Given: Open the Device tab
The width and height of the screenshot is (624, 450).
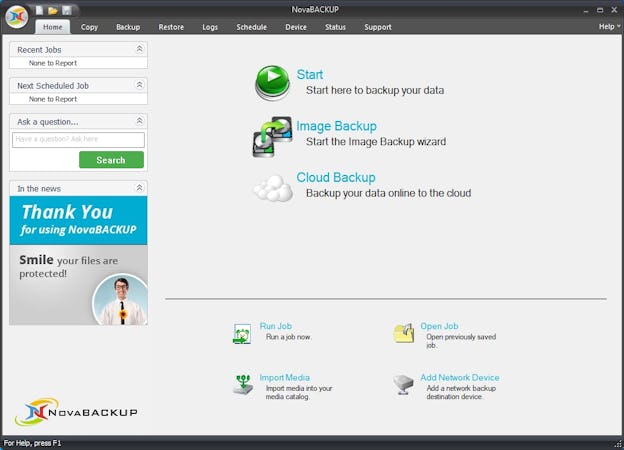Looking at the screenshot, I should 296,27.
